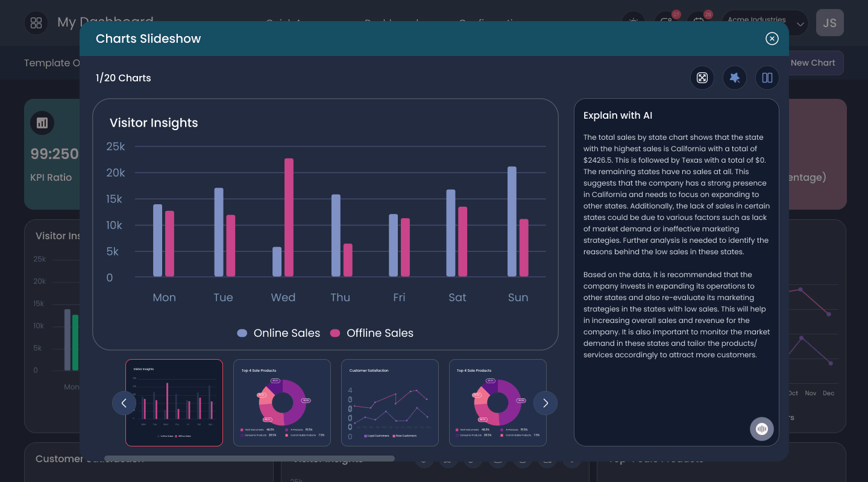Screen dimensions: 868x482
Task: Click the AI sparkle icon in slideshow header
Action: [x=735, y=78]
